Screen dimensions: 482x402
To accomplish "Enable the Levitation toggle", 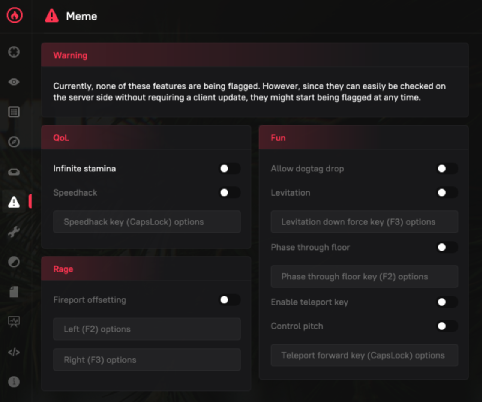I will [x=447, y=193].
